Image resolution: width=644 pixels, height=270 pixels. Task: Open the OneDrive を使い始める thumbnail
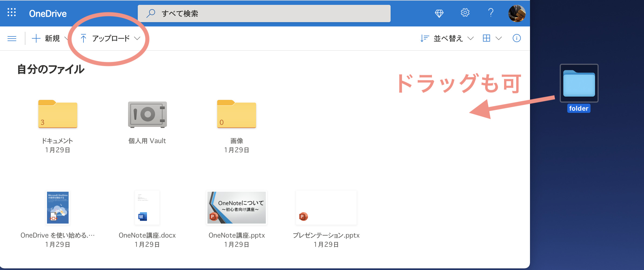[58, 208]
